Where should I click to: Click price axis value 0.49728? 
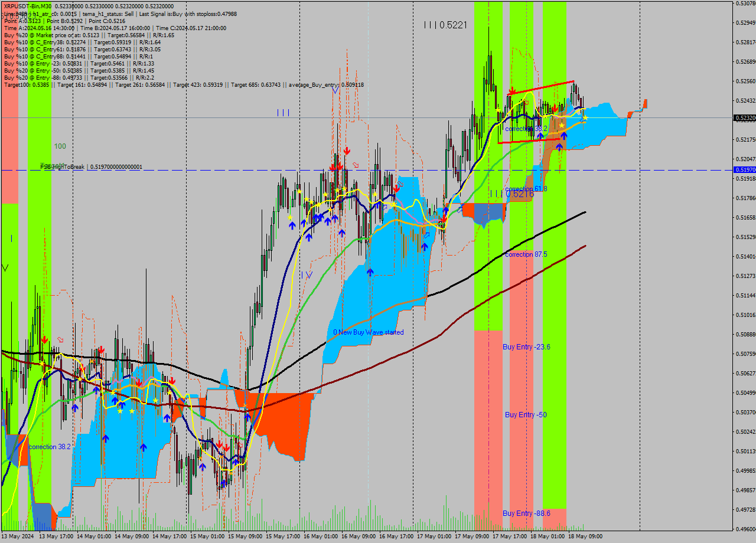tap(747, 510)
